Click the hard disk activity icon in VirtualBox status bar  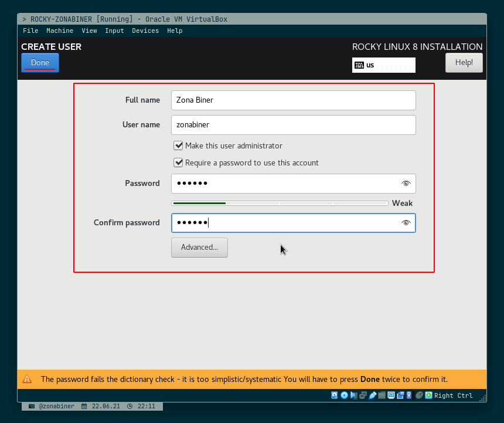tap(334, 395)
